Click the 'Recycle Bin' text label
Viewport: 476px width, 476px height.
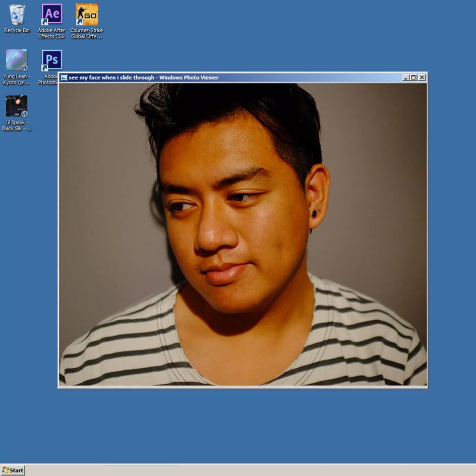click(17, 31)
